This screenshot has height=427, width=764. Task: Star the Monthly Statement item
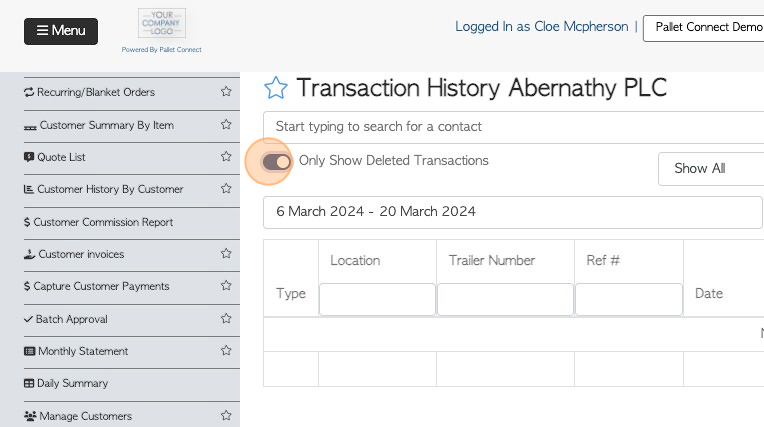click(x=226, y=350)
